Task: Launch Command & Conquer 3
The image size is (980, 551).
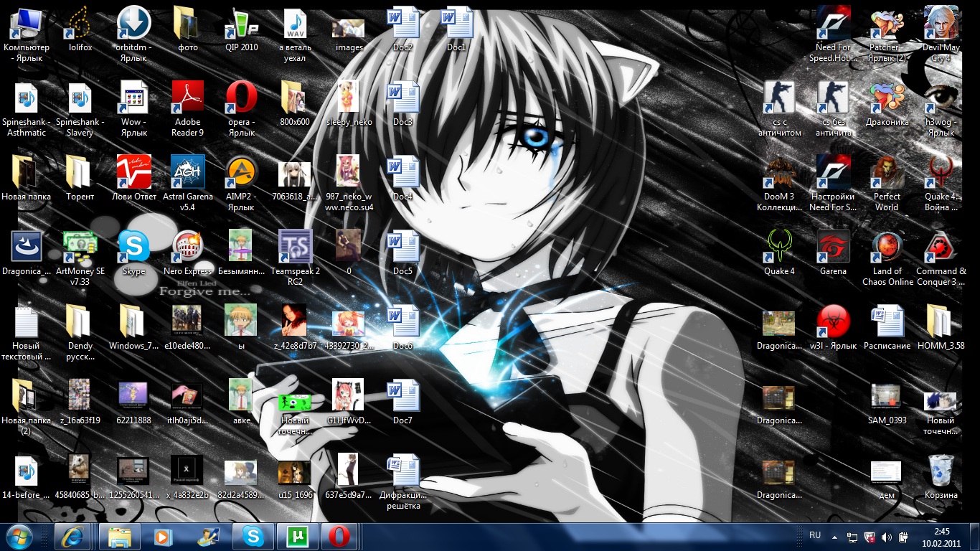Action: click(x=941, y=247)
